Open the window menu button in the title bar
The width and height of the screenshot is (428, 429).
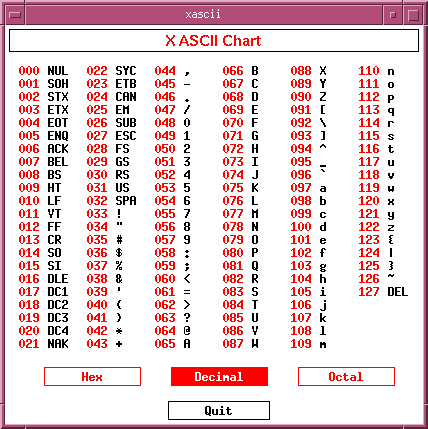tap(15, 14)
